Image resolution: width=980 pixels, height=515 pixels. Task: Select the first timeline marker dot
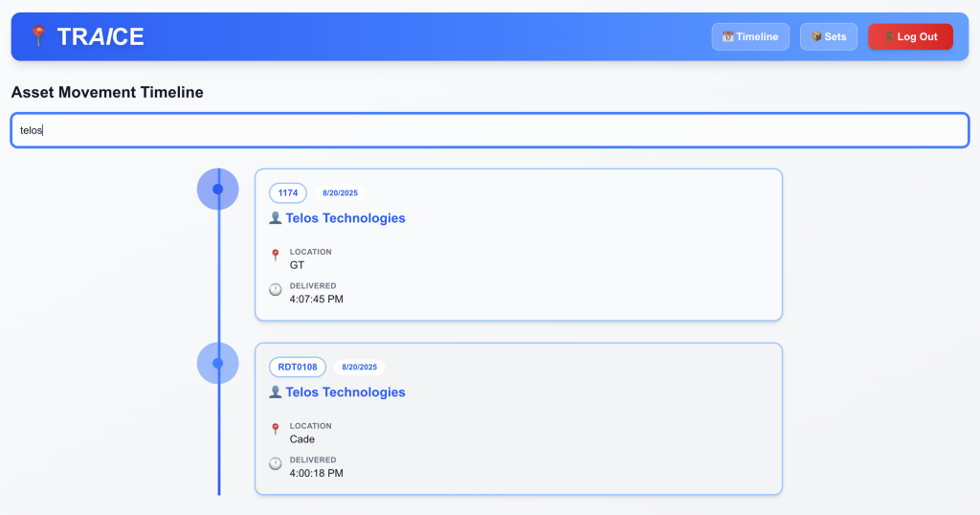click(x=218, y=190)
